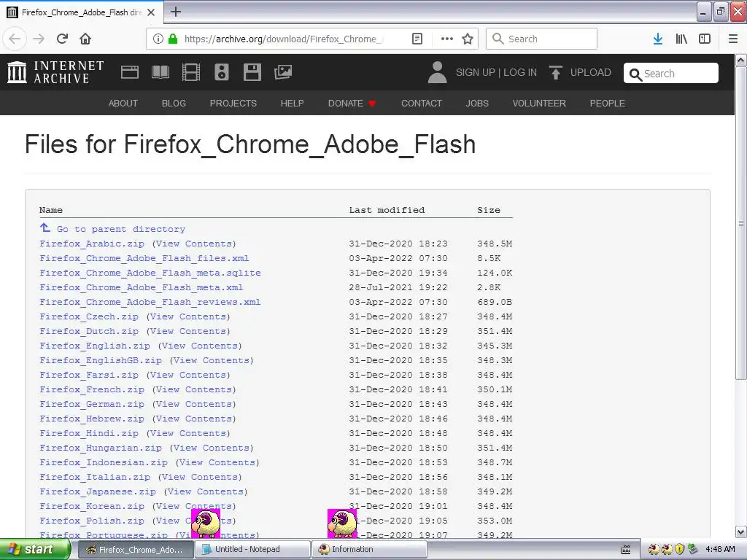Open the DONATE navigation item
Screen dimensions: 747x560
point(352,104)
